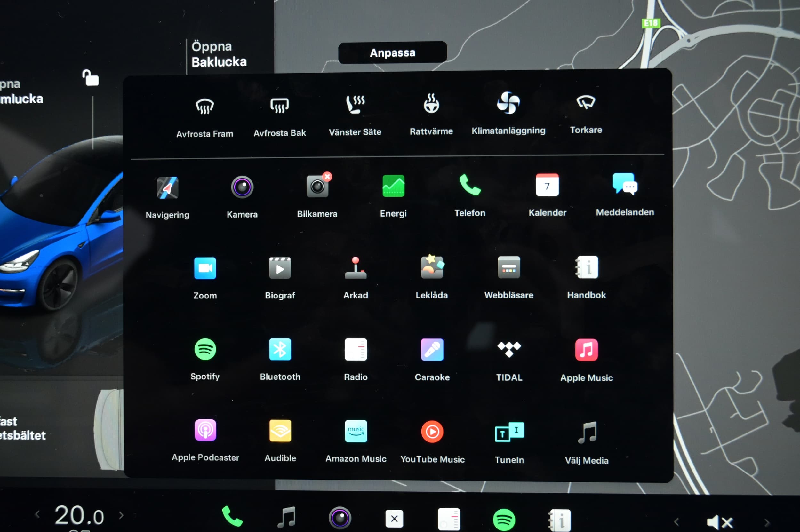The width and height of the screenshot is (800, 532).
Task: Open the Leklåda toybox
Action: pos(431,277)
